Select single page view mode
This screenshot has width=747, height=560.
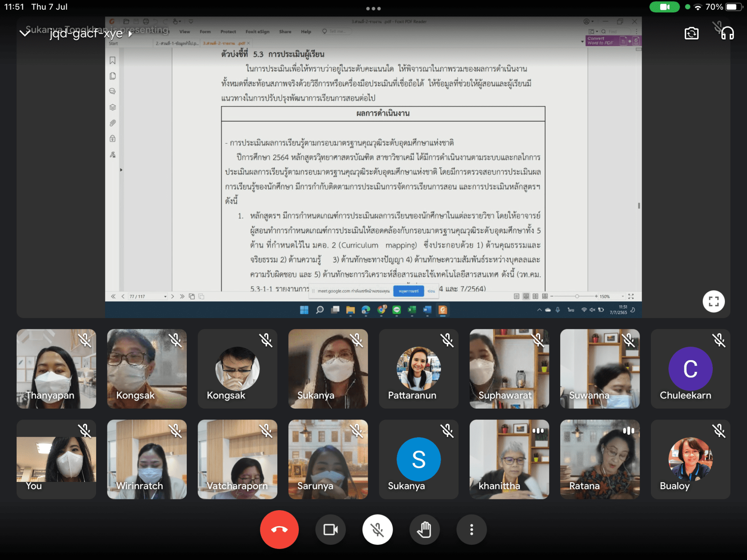(516, 296)
